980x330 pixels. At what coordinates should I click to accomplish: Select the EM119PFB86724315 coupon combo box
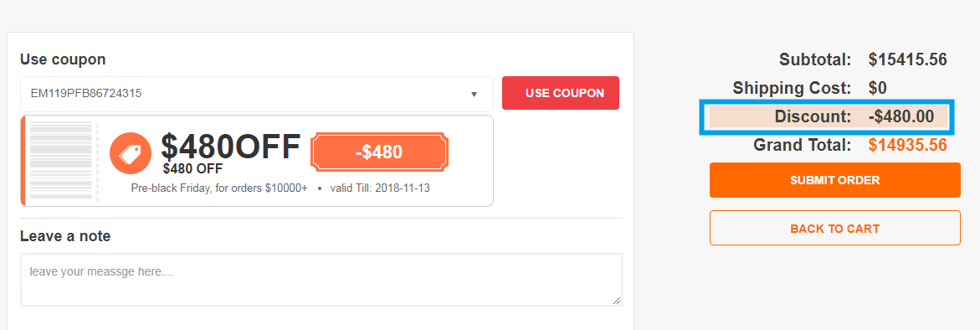(x=257, y=94)
